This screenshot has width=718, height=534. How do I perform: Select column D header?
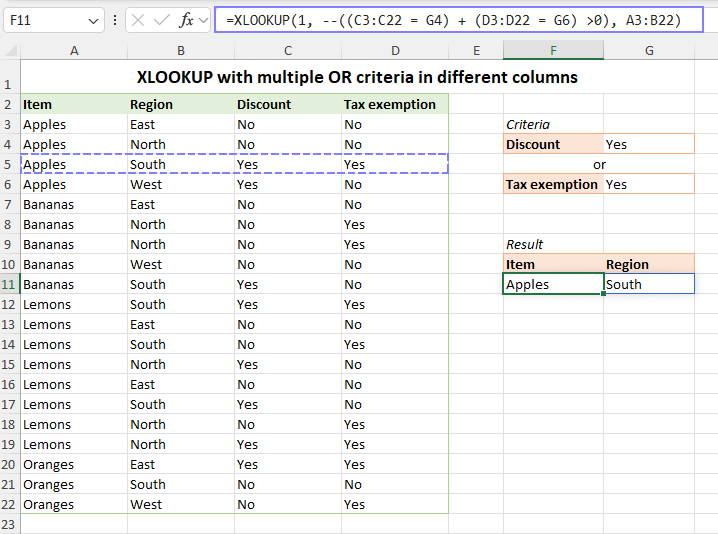395,50
